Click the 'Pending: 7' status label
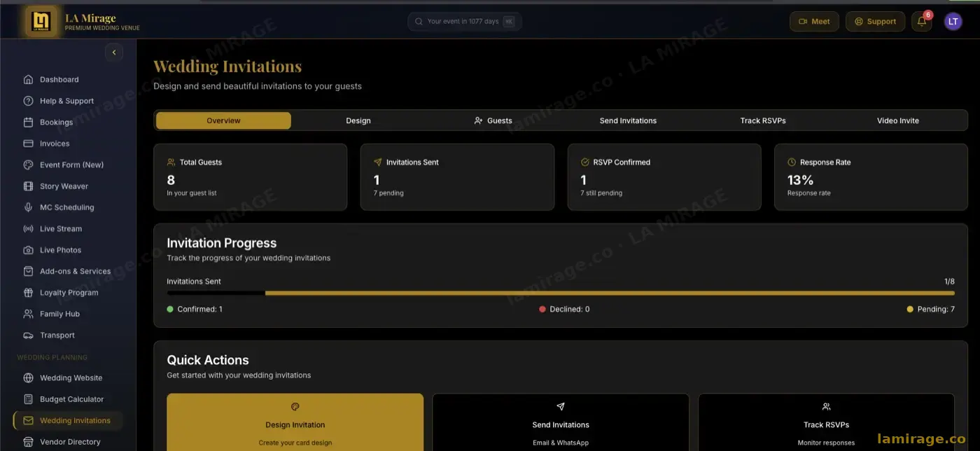 click(x=936, y=309)
